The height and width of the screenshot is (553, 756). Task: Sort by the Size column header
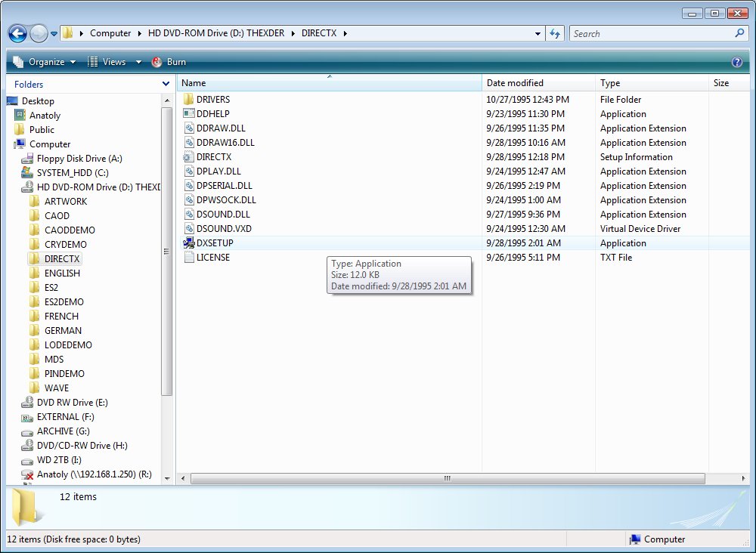pyautogui.click(x=729, y=83)
